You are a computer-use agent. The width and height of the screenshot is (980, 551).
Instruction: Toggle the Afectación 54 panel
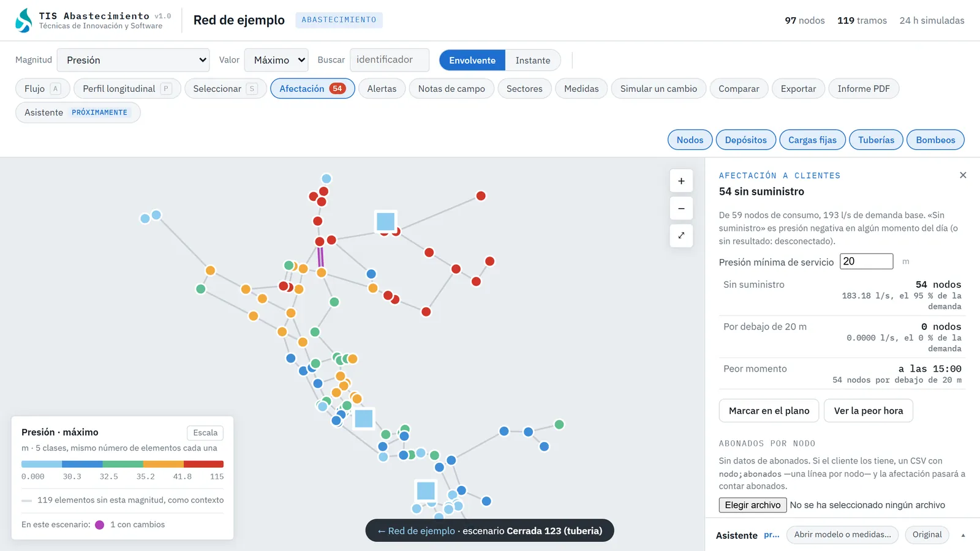click(312, 89)
